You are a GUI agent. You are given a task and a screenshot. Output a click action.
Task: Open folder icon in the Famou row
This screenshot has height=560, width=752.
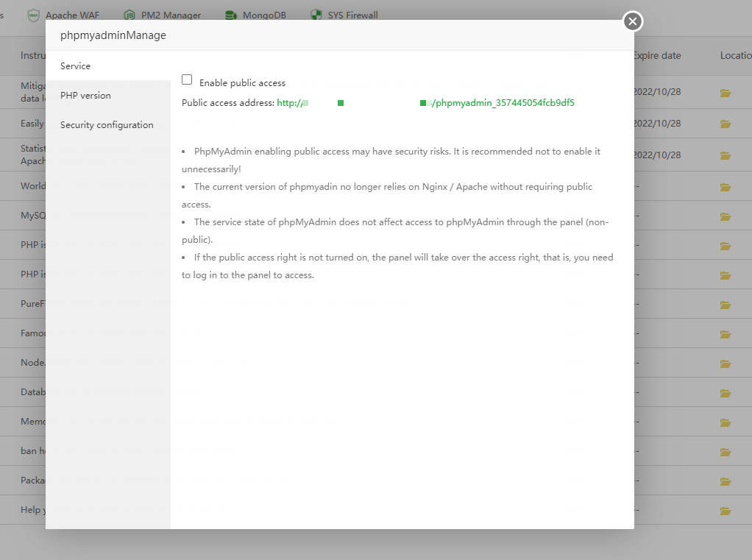pyautogui.click(x=726, y=335)
